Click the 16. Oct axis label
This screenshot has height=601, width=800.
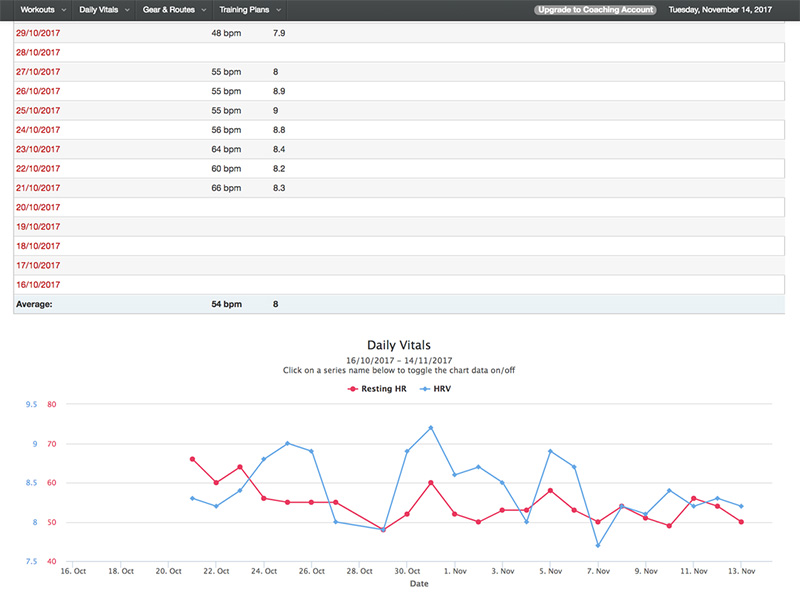tap(73, 571)
